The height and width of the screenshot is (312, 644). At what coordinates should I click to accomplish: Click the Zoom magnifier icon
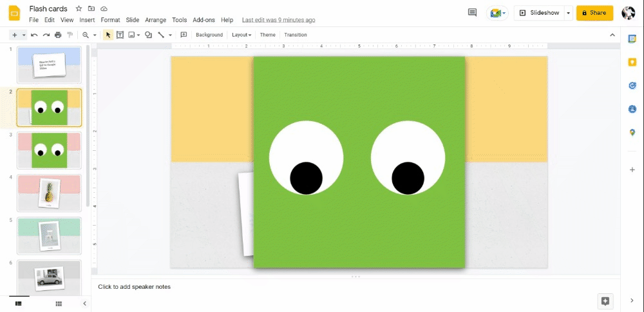86,35
